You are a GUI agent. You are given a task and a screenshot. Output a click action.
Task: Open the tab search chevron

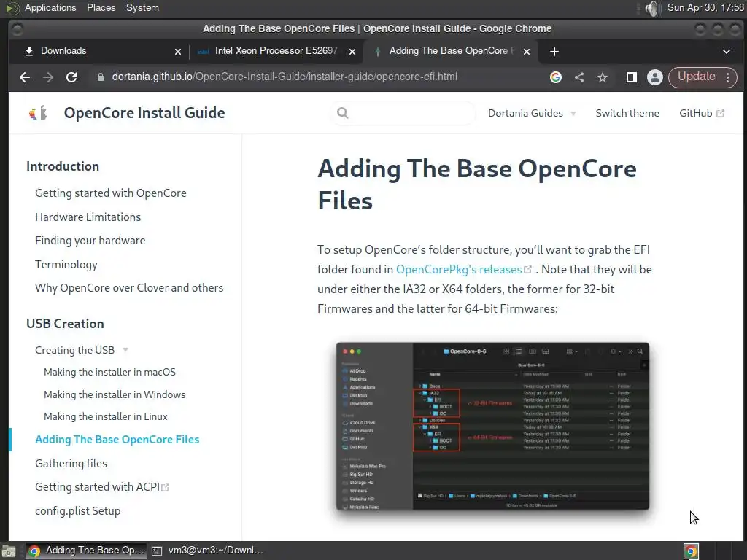tap(726, 52)
